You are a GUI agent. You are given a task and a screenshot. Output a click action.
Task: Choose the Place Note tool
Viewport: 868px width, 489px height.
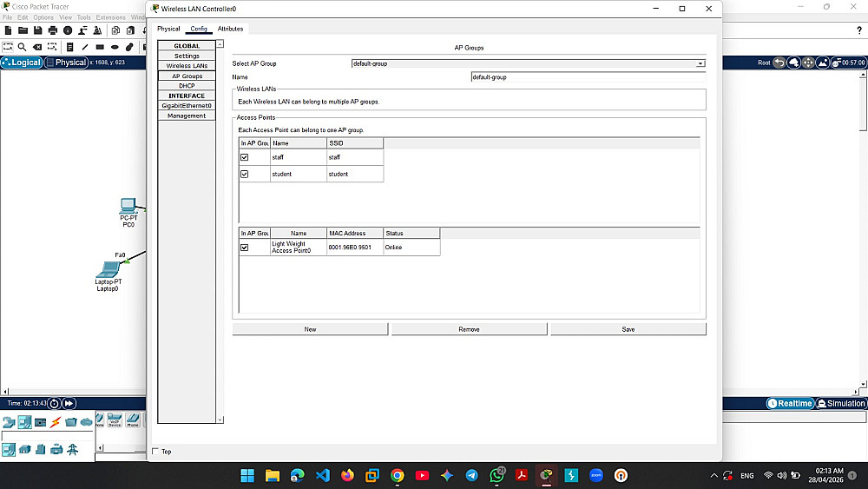pyautogui.click(x=69, y=47)
